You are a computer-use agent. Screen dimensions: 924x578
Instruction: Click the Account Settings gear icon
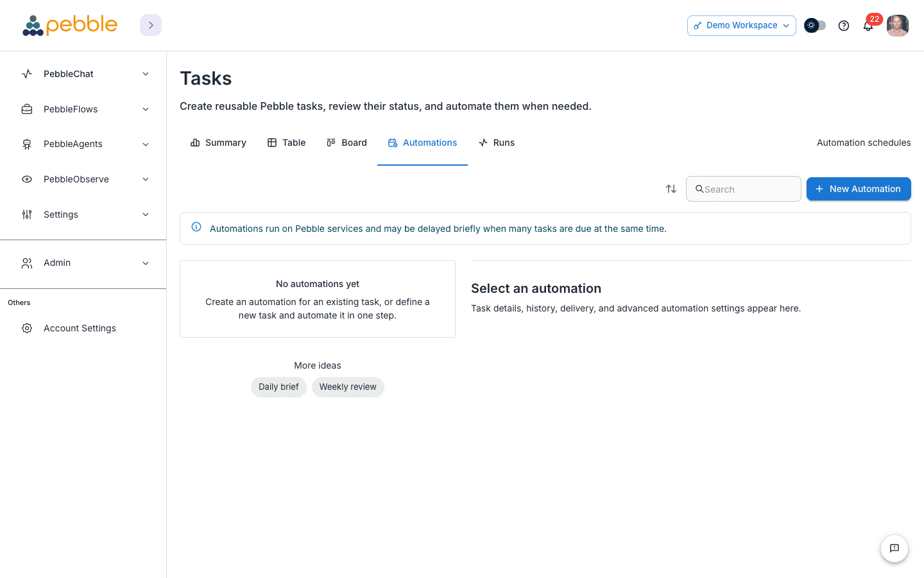(27, 328)
